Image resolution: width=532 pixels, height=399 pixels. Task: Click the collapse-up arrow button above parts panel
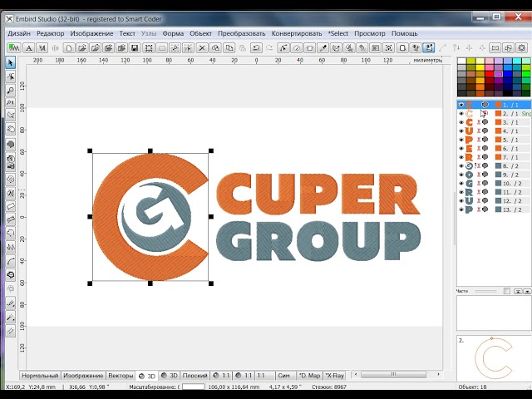coord(518,291)
